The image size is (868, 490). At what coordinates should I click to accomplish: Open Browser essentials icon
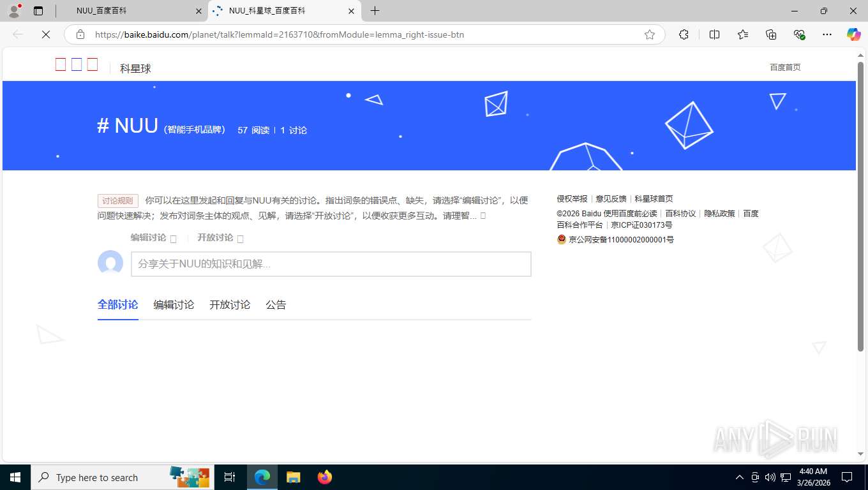point(799,34)
